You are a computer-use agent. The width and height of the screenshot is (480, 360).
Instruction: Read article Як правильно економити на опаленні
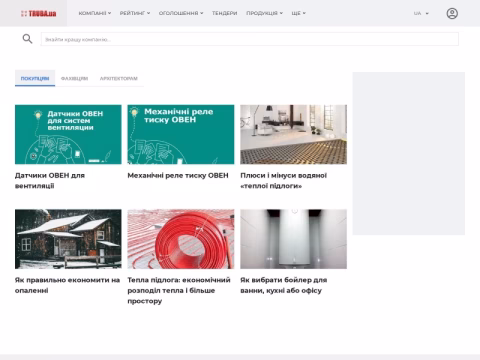pyautogui.click(x=67, y=285)
